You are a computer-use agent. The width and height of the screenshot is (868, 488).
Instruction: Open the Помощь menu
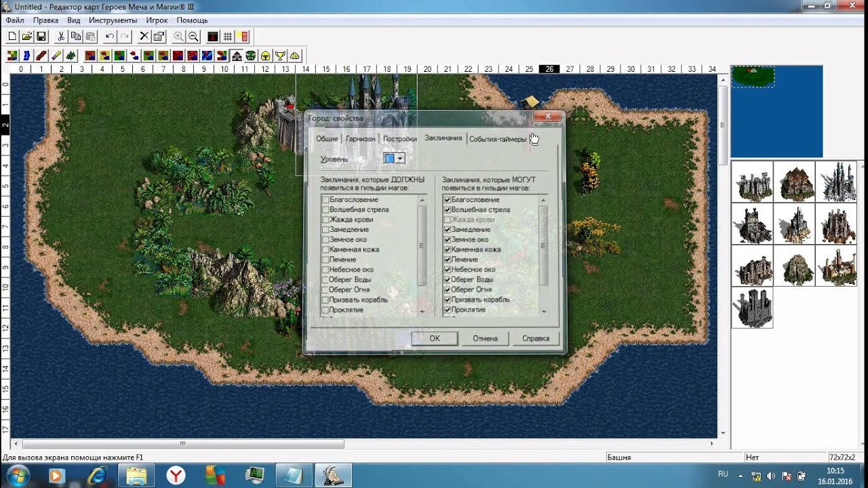point(192,20)
